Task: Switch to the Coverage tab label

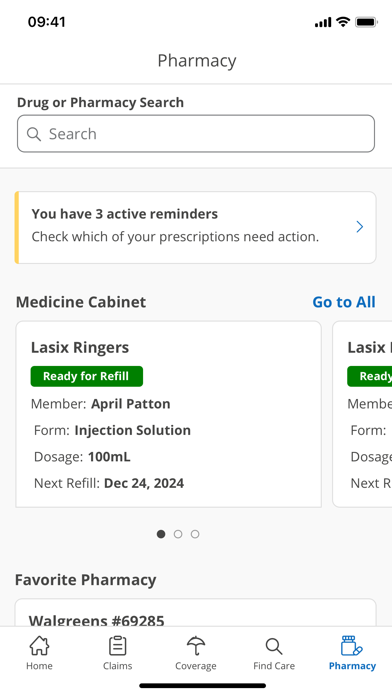Action: (196, 666)
